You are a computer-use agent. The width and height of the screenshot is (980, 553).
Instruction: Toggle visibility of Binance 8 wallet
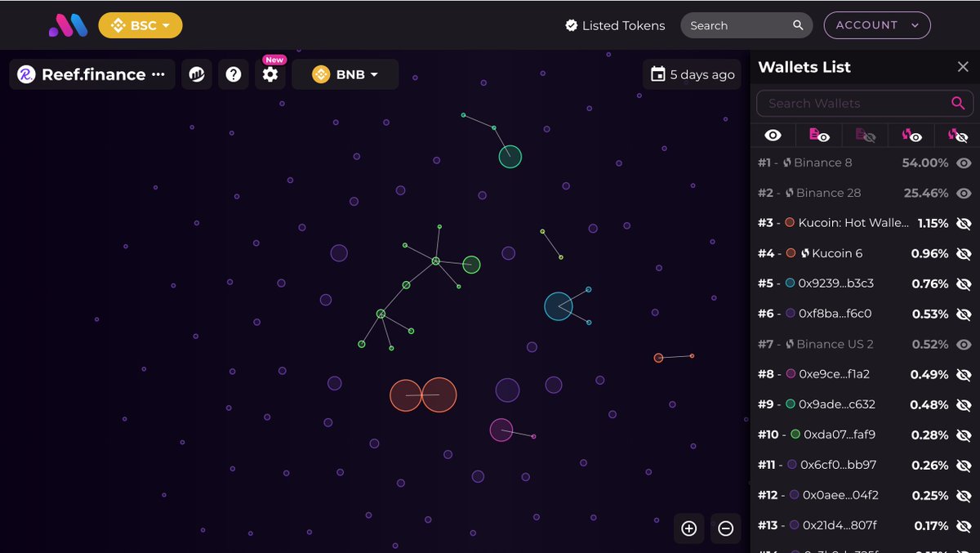[x=964, y=163]
